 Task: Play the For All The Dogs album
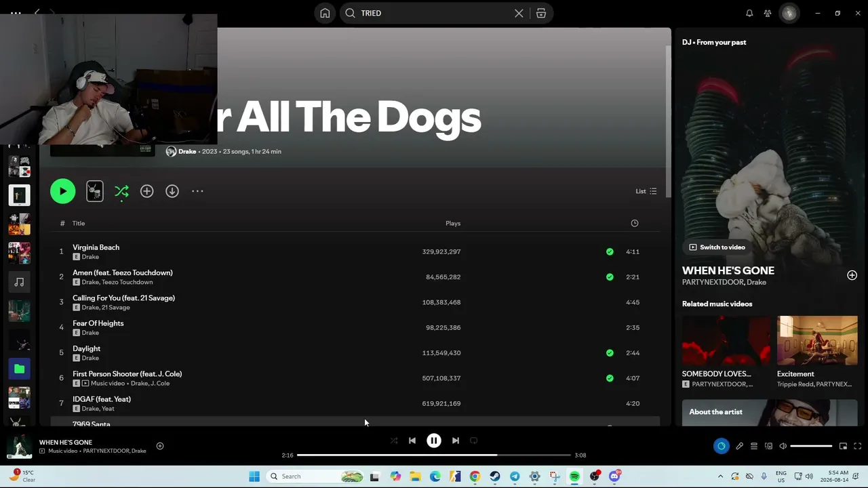pyautogui.click(x=62, y=191)
